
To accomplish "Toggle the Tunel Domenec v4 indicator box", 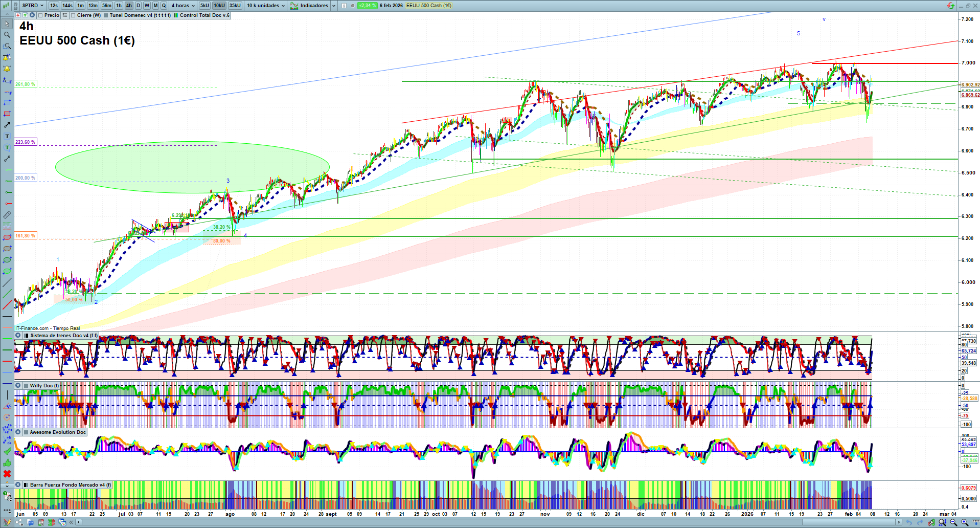I will pyautogui.click(x=106, y=15).
